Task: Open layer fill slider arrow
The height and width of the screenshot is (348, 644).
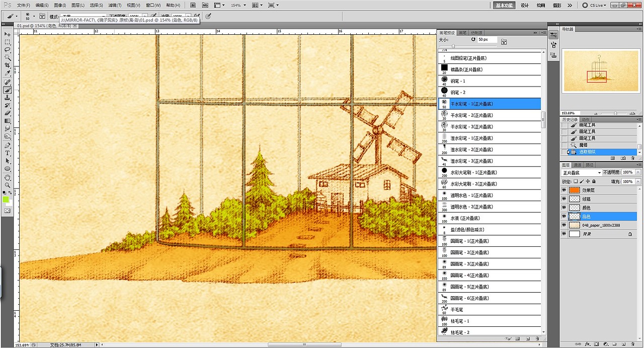Action: pos(638,181)
